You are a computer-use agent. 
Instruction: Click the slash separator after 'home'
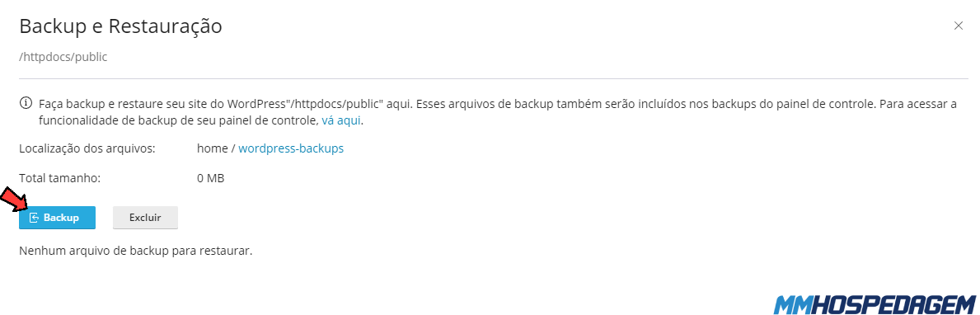pos(232,148)
